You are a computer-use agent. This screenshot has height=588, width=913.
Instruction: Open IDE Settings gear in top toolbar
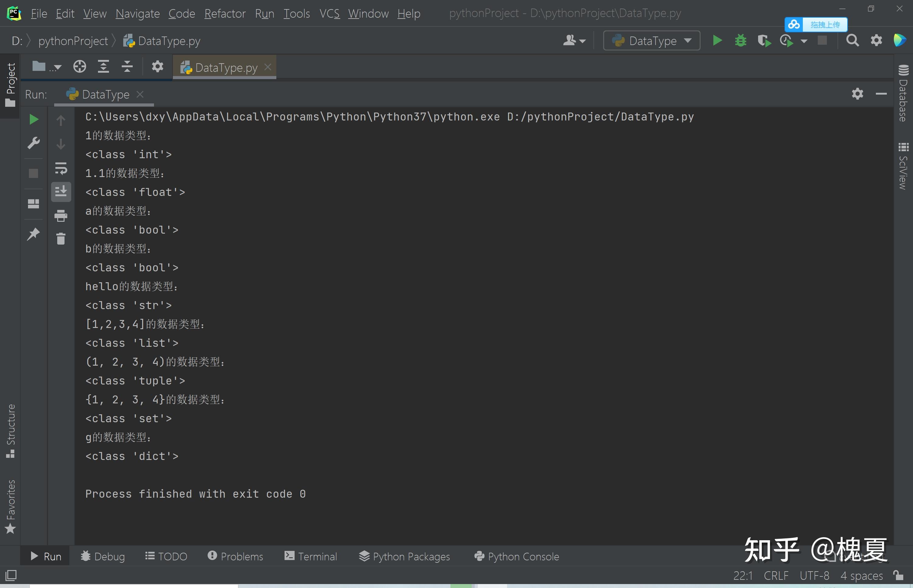pyautogui.click(x=876, y=40)
